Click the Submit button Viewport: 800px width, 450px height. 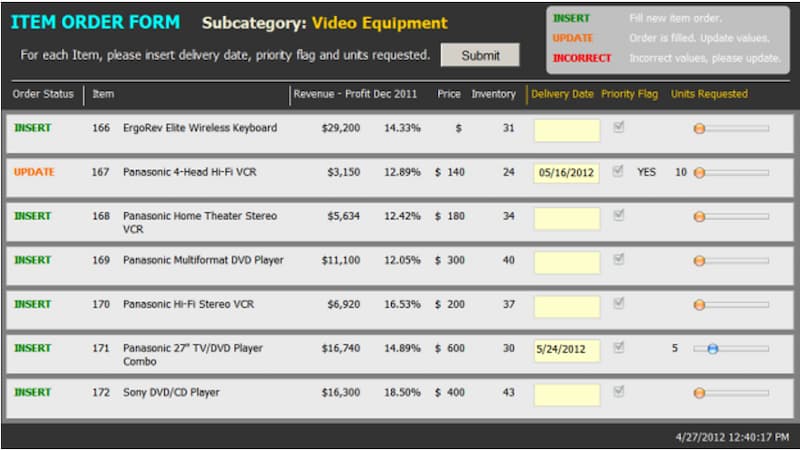pos(480,55)
